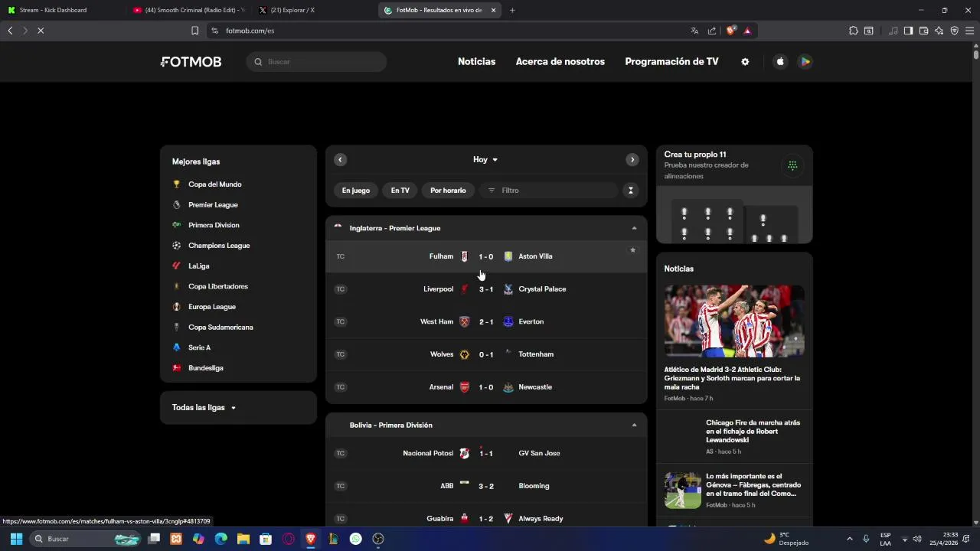This screenshot has width=980, height=551.
Task: Open Chicago Fire Lewandowski news article
Action: [734, 436]
